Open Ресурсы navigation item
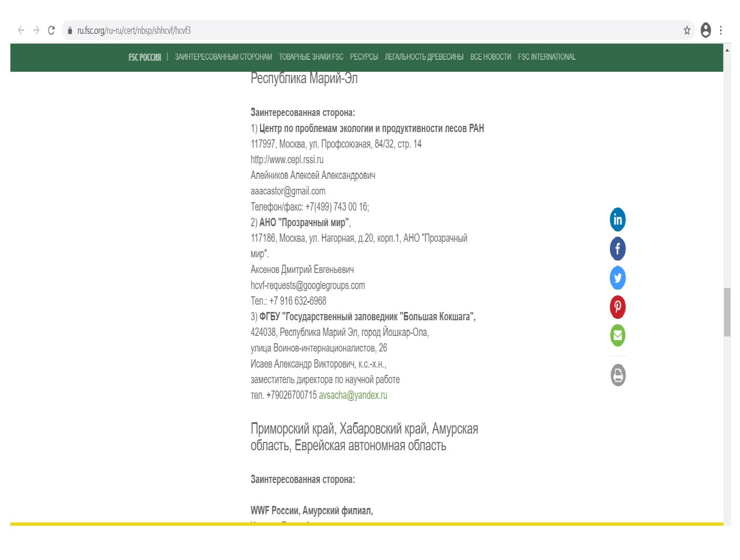The width and height of the screenshot is (740, 560). coord(364,57)
